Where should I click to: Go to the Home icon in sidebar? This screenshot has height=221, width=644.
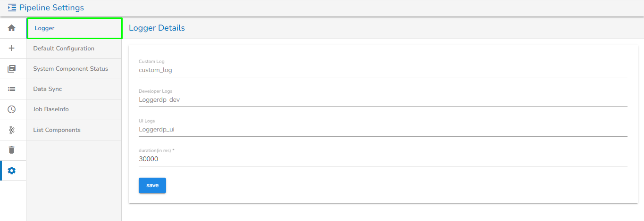coord(12,28)
